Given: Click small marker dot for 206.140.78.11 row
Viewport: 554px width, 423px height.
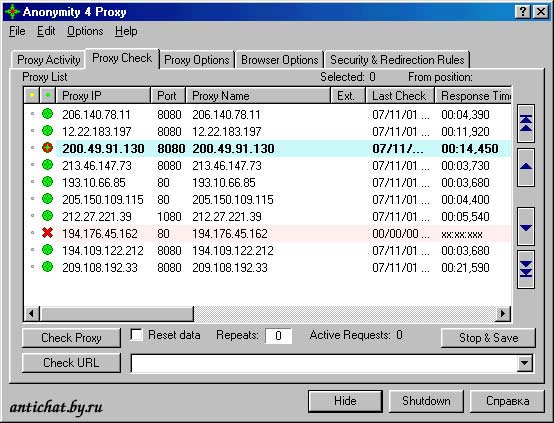Looking at the screenshot, I should coord(33,114).
